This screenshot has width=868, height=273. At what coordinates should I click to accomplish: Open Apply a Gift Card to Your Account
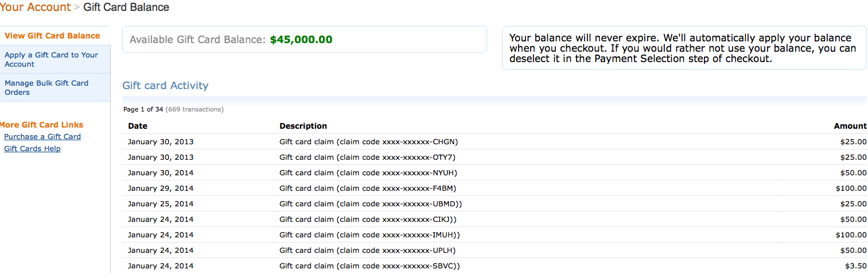point(51,59)
